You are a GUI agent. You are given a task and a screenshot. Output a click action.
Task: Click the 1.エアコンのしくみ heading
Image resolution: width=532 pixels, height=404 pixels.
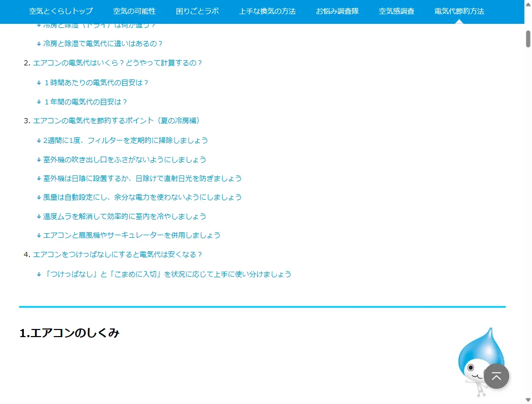click(69, 333)
